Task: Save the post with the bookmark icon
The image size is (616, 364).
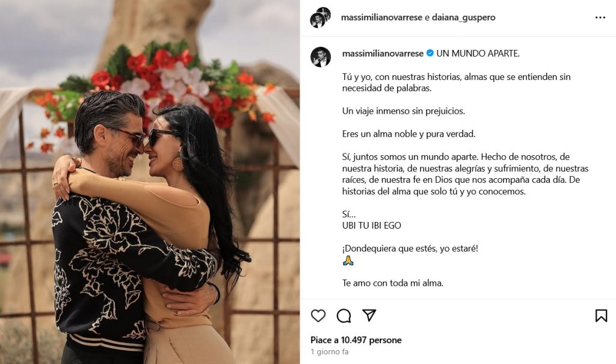Action: [601, 316]
